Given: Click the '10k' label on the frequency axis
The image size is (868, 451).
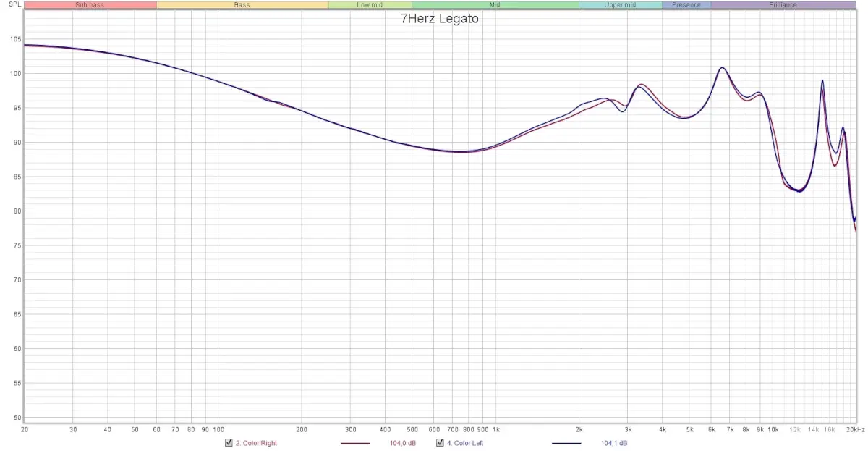Looking at the screenshot, I should tap(773, 429).
